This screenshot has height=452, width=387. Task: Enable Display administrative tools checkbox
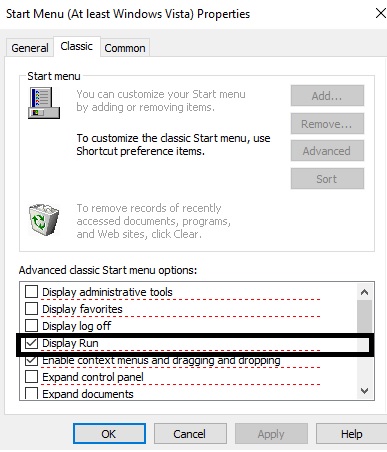tap(32, 292)
